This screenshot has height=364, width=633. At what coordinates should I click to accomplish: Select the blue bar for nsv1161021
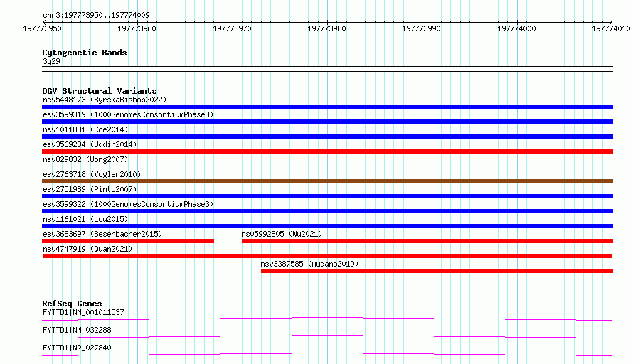point(327,226)
